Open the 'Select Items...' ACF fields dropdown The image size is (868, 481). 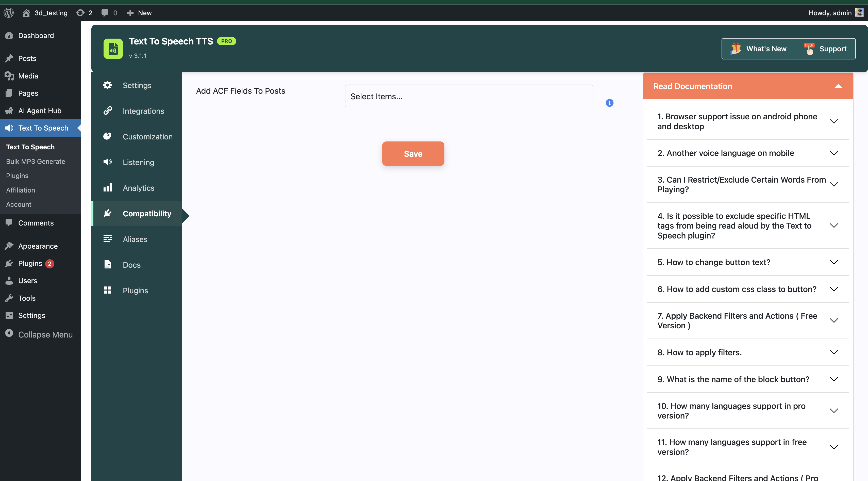(468, 96)
